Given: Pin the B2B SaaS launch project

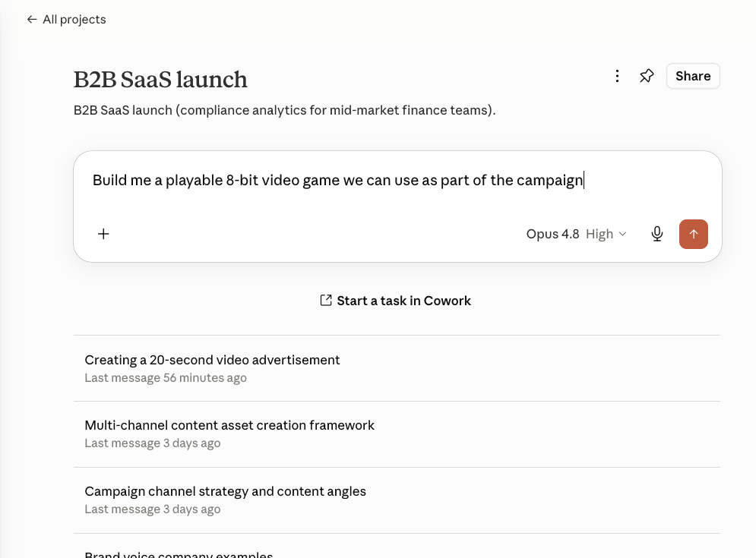Looking at the screenshot, I should tap(647, 76).
